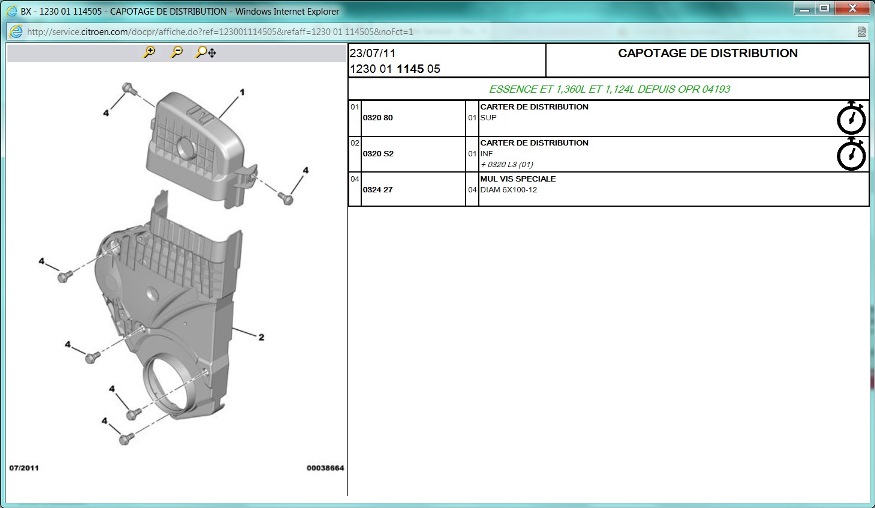Zoom out of the parts diagram

177,52
